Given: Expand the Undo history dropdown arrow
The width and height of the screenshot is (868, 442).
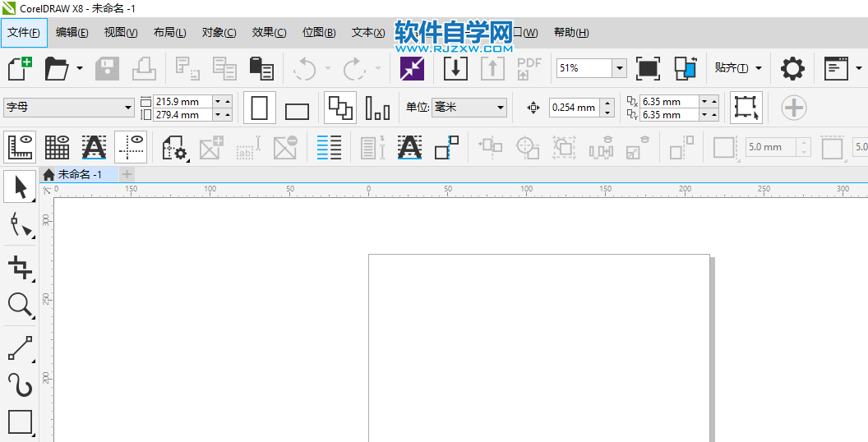Looking at the screenshot, I should pos(327,68).
